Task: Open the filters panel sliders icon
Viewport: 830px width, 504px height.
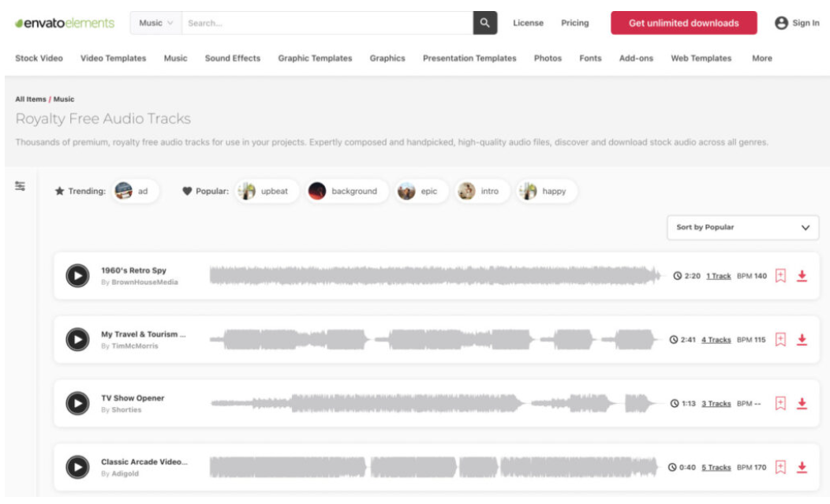Action: 20,186
